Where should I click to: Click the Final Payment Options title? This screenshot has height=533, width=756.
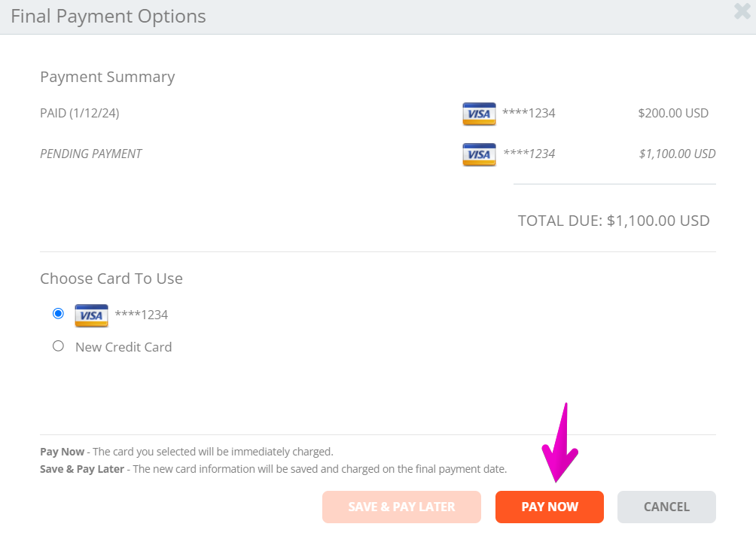[108, 17]
